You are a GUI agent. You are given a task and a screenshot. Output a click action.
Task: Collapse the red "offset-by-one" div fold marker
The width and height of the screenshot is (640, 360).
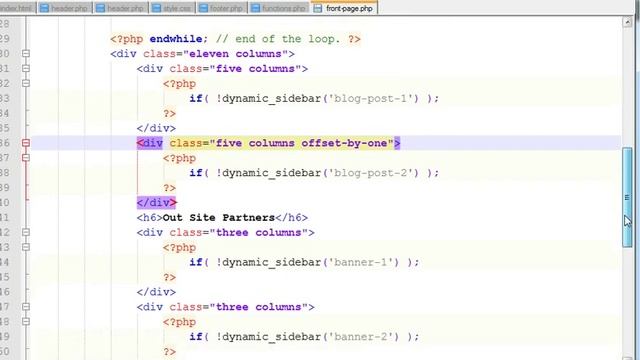point(26,143)
